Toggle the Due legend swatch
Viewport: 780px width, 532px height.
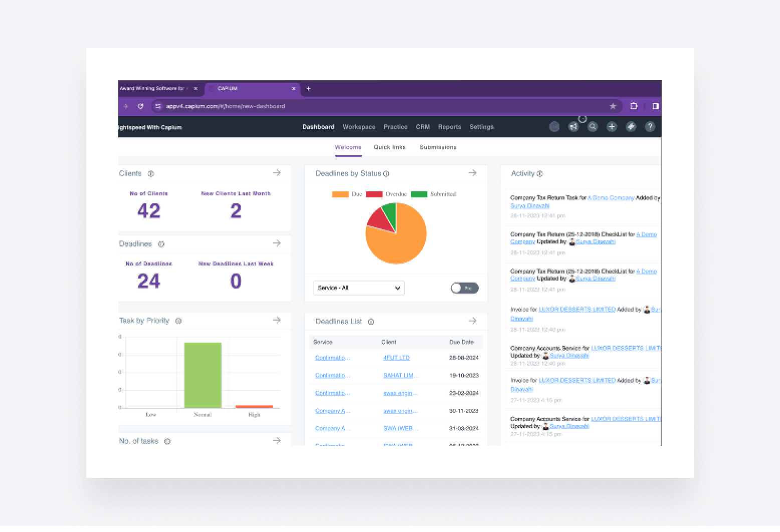pos(340,194)
